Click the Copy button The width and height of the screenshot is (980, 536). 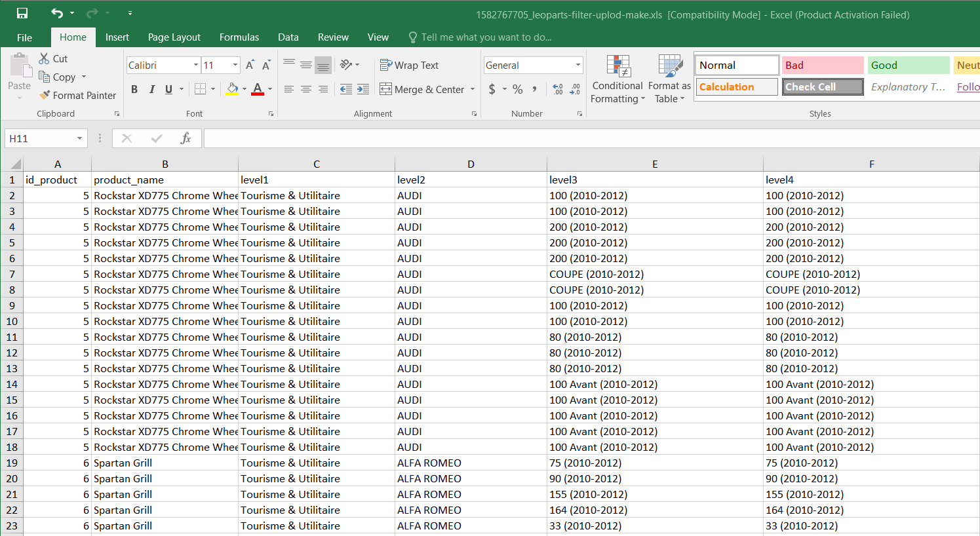click(x=57, y=77)
